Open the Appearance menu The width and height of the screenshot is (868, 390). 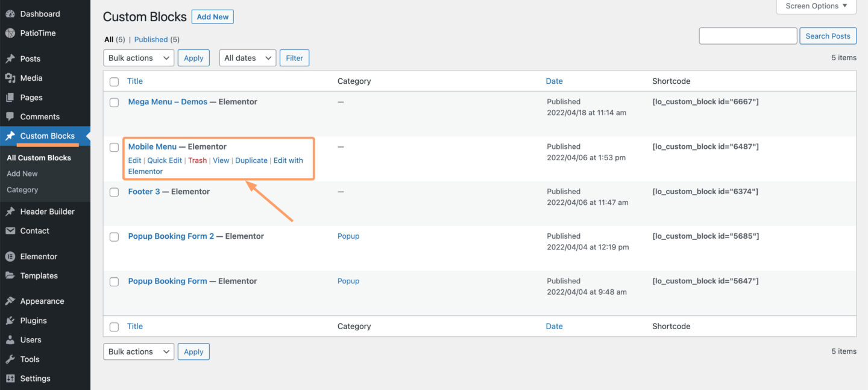[43, 300]
